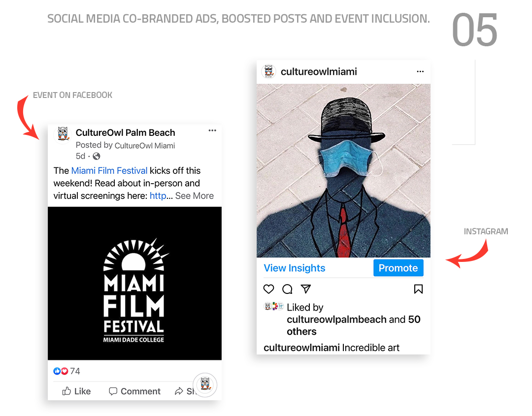Open CultureOwl Miami poster link

coord(145,146)
